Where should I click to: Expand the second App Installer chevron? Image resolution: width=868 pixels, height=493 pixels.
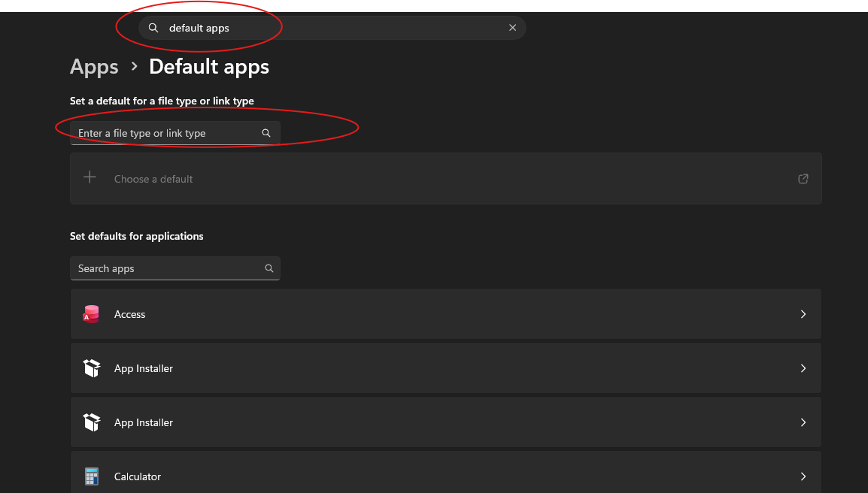[803, 422]
